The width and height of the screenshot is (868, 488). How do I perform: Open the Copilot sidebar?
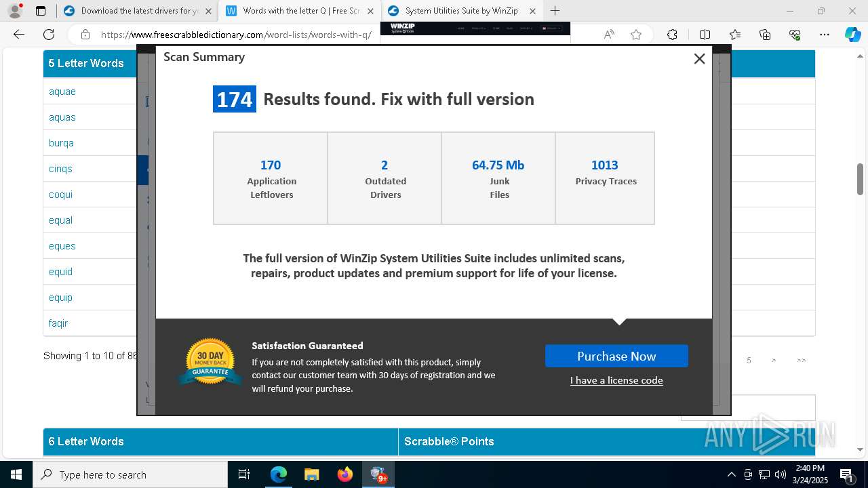[x=852, y=35]
